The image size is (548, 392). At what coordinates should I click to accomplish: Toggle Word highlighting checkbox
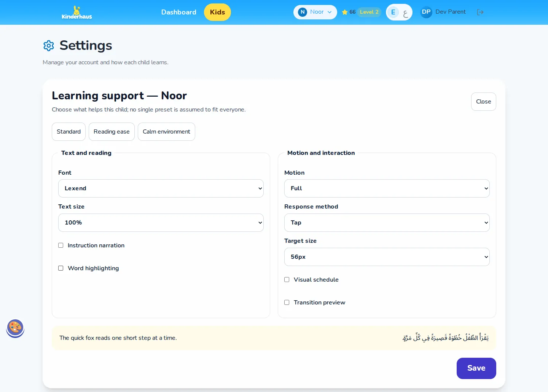tap(61, 268)
